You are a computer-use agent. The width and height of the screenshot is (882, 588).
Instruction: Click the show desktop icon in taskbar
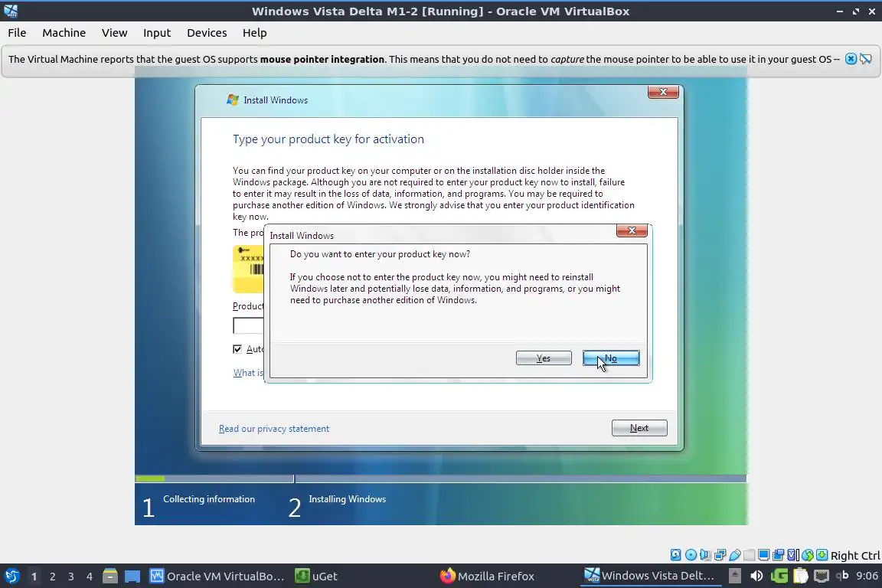pyautogui.click(x=132, y=577)
